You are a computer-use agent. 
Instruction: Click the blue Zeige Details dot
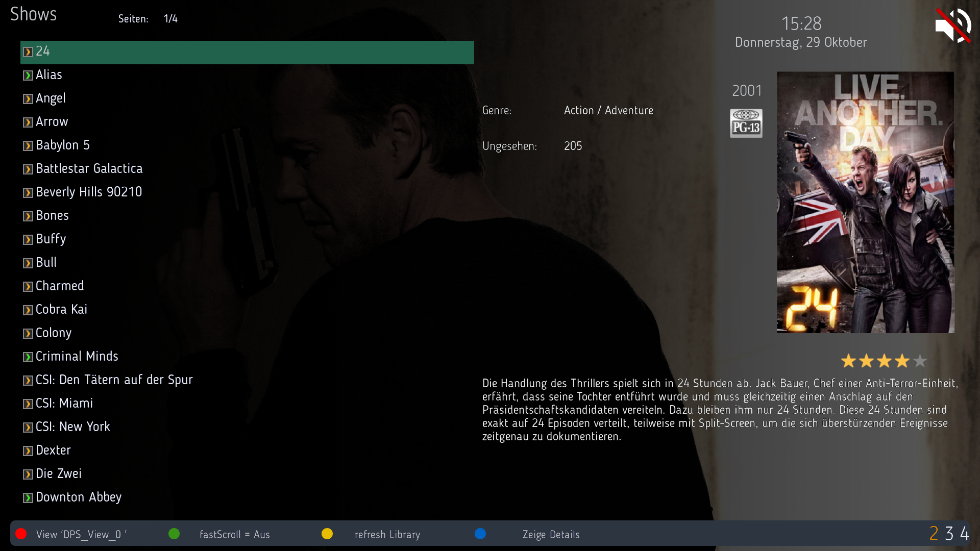480,534
